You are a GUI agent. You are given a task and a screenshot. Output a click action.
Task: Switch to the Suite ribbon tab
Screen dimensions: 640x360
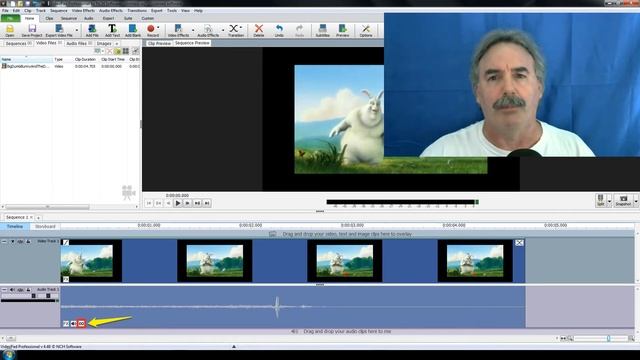pos(128,18)
